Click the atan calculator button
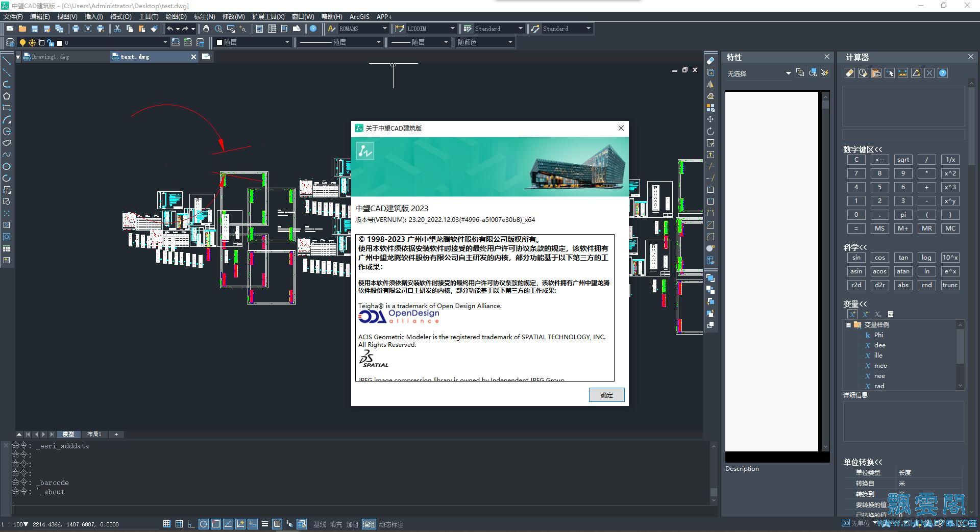Viewport: 980px width, 532px height. 903,271
